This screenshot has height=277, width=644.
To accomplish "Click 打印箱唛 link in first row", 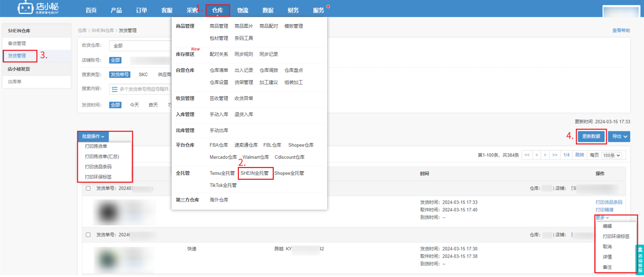I will pos(604,210).
